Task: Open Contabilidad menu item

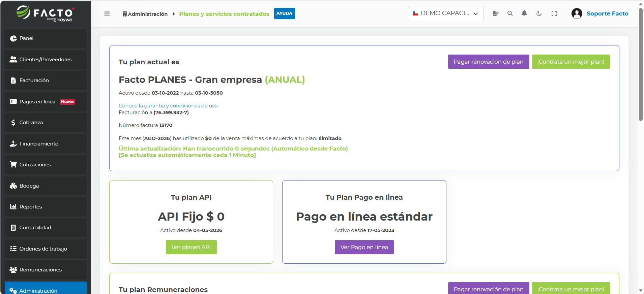Action: (x=46, y=228)
